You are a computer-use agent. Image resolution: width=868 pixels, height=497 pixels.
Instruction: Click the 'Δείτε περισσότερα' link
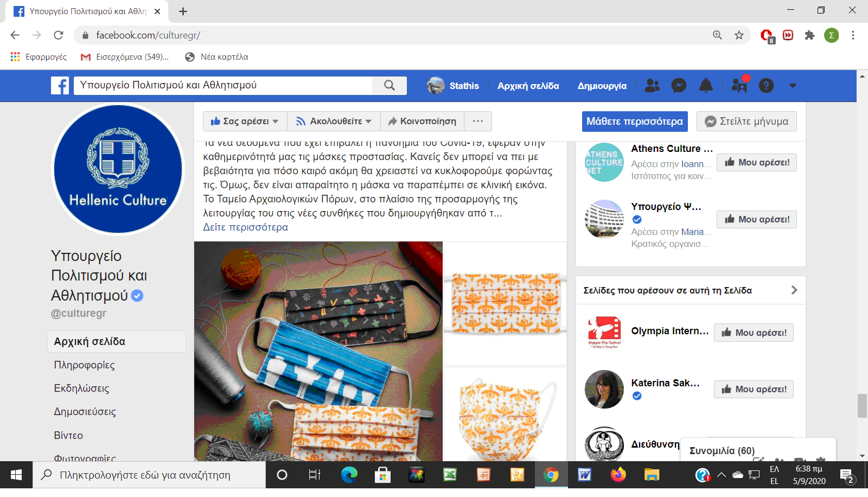(245, 227)
